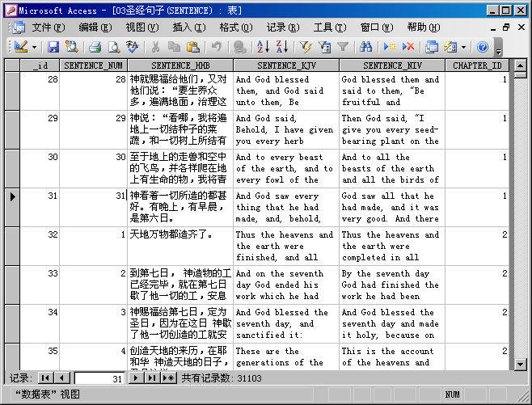The height and width of the screenshot is (405, 532).
Task: Click the Undo arrow icon
Action: pos(216,46)
